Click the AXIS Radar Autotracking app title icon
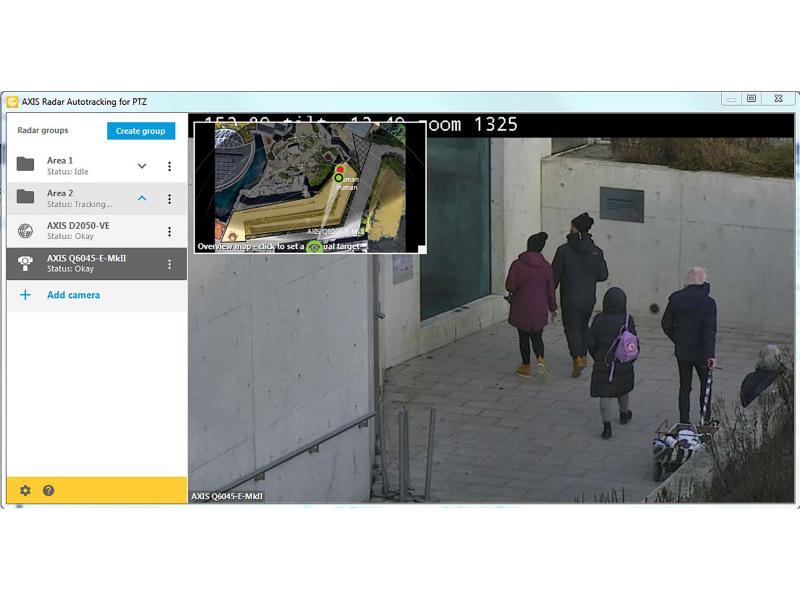Image resolution: width=800 pixels, height=600 pixels. click(12, 102)
